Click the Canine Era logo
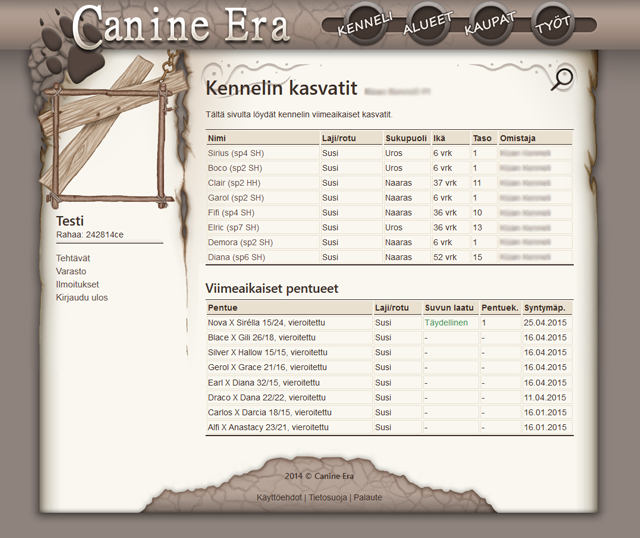 (x=180, y=26)
